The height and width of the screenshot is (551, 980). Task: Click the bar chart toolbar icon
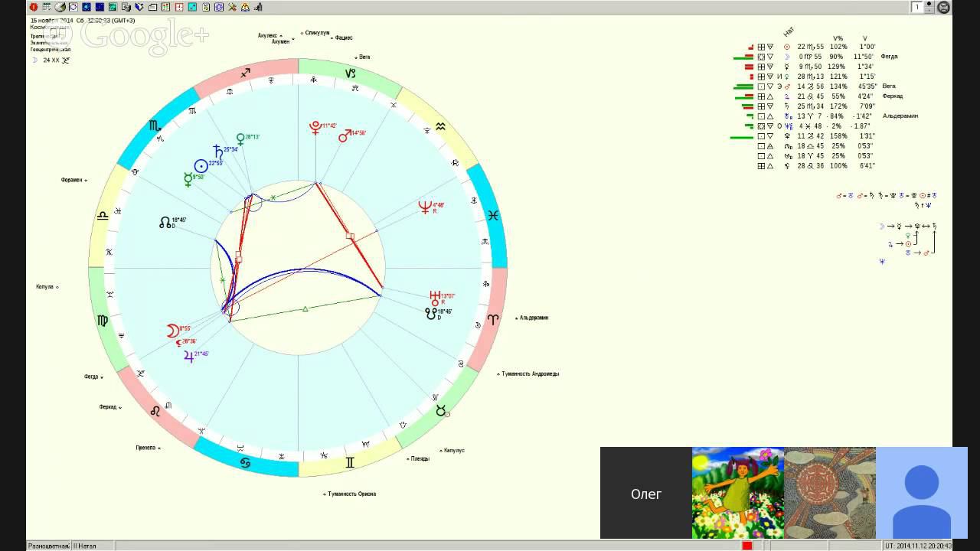click(x=258, y=7)
